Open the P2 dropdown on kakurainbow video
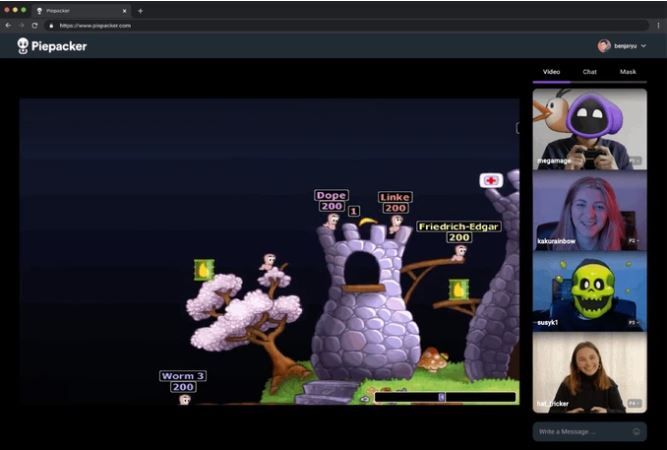Screen dimensions: 667x450 [634, 241]
